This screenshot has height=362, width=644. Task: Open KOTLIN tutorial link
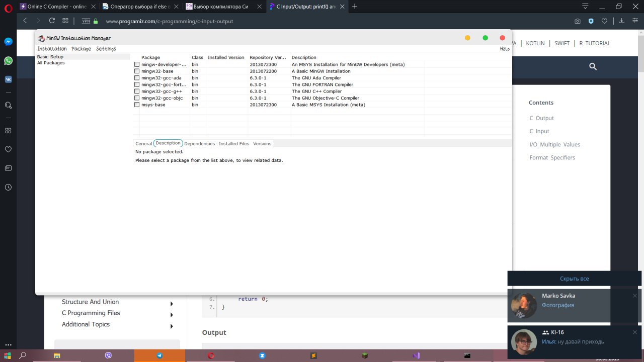click(535, 43)
